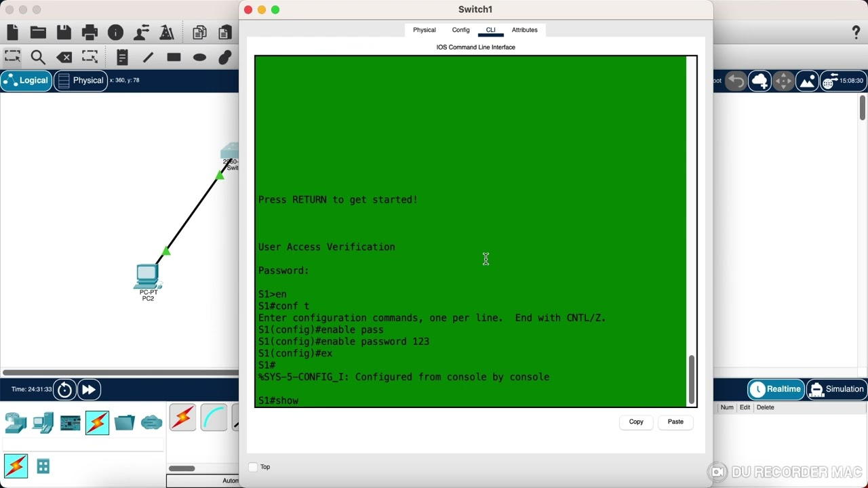Click the Edit column header
This screenshot has height=488, width=868.
pos(745,407)
